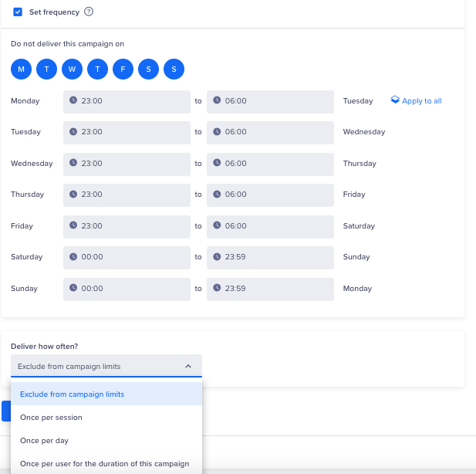Click clock icon in Saturday start time
The height and width of the screenshot is (474, 476).
tap(73, 257)
